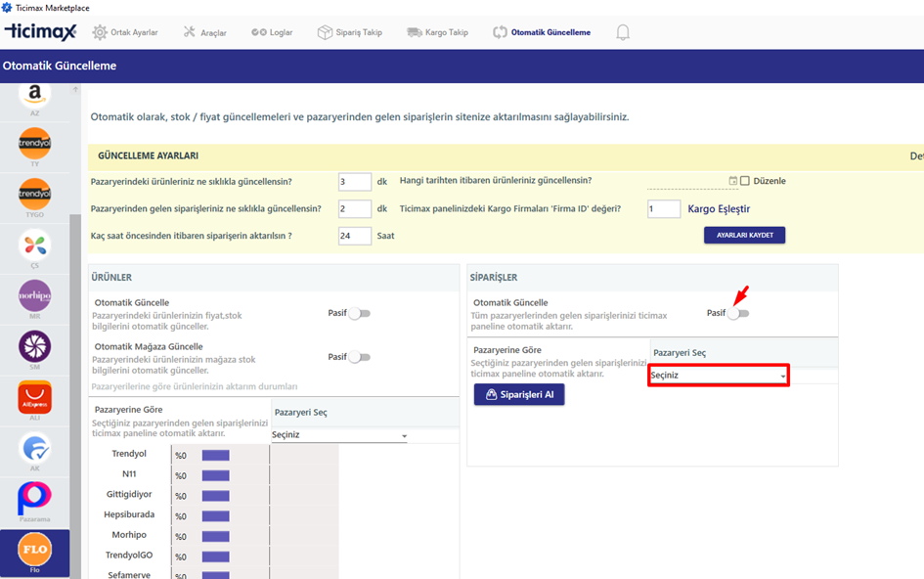
Task: Toggle Siparişler Otomatik Güncelle switch
Action: pos(738,314)
